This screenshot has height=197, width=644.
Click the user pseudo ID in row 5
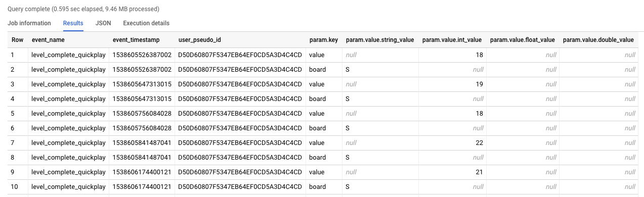coord(240,113)
